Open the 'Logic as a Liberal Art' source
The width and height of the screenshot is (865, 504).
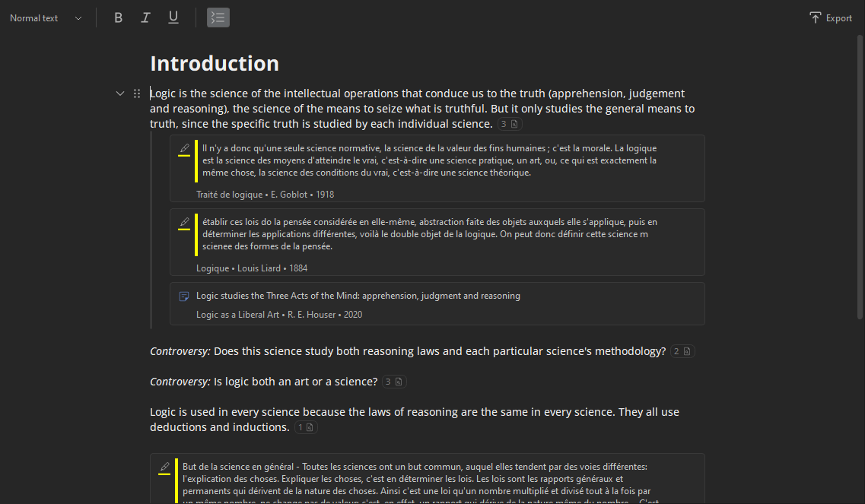coord(237,315)
